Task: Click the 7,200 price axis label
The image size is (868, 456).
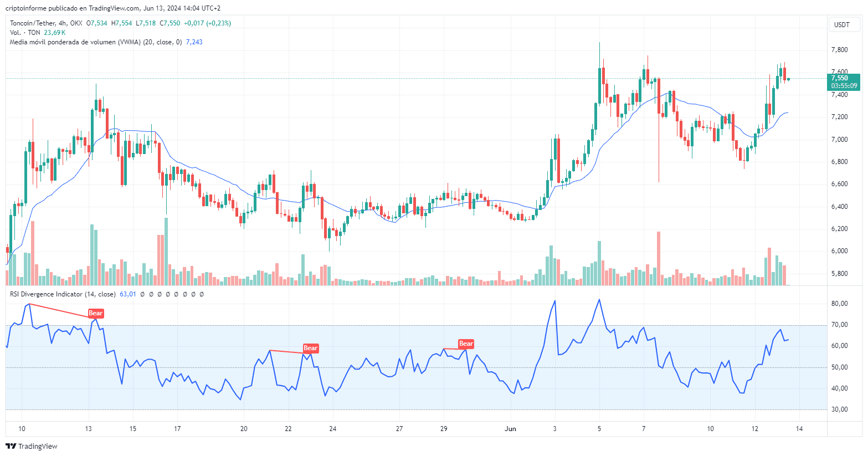Action: 839,117
